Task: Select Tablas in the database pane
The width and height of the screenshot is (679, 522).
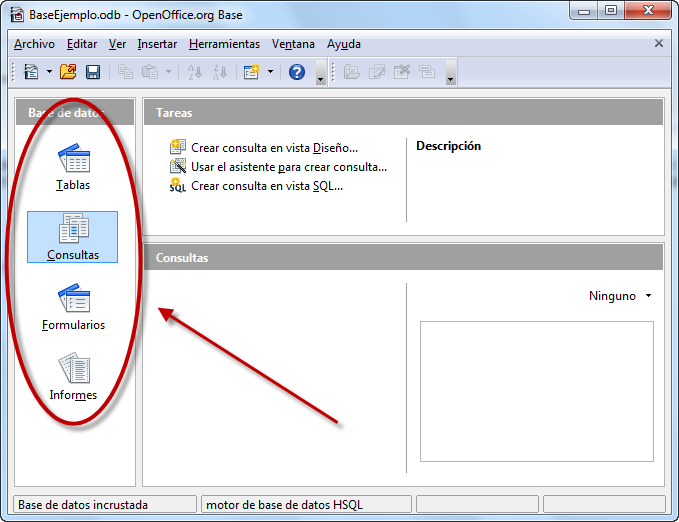Action: (73, 167)
